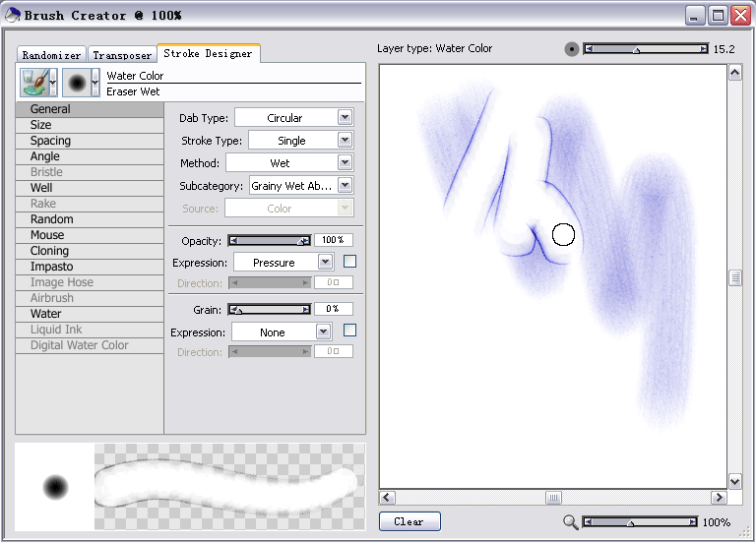Viewport: 756px width, 543px height.
Task: Click the Clear button
Action: (409, 521)
